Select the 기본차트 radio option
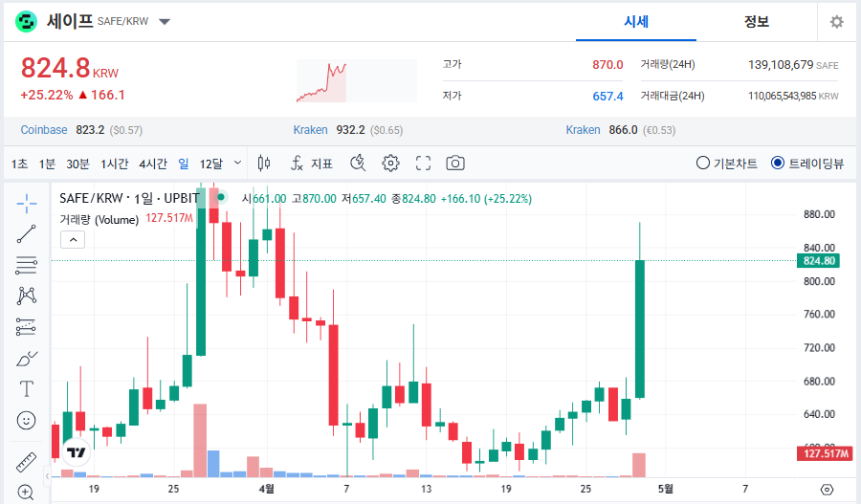 click(x=726, y=163)
